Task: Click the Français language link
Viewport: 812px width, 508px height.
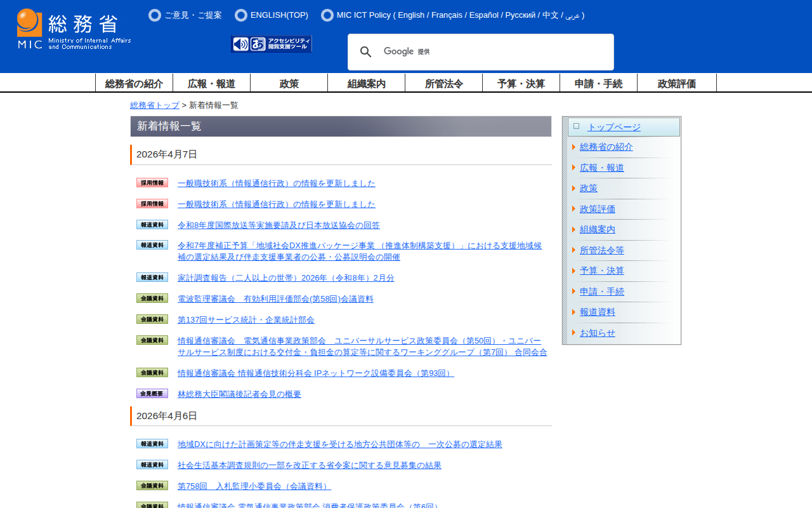Action: tap(447, 15)
